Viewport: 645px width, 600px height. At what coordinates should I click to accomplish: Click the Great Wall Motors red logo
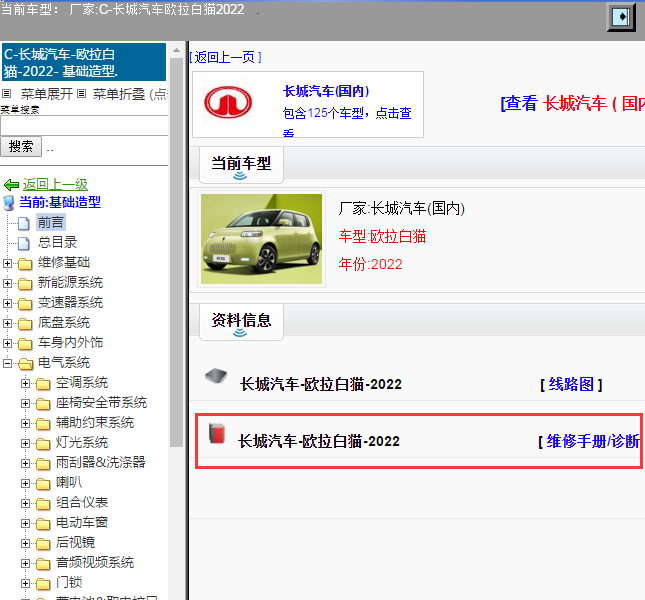click(x=228, y=102)
